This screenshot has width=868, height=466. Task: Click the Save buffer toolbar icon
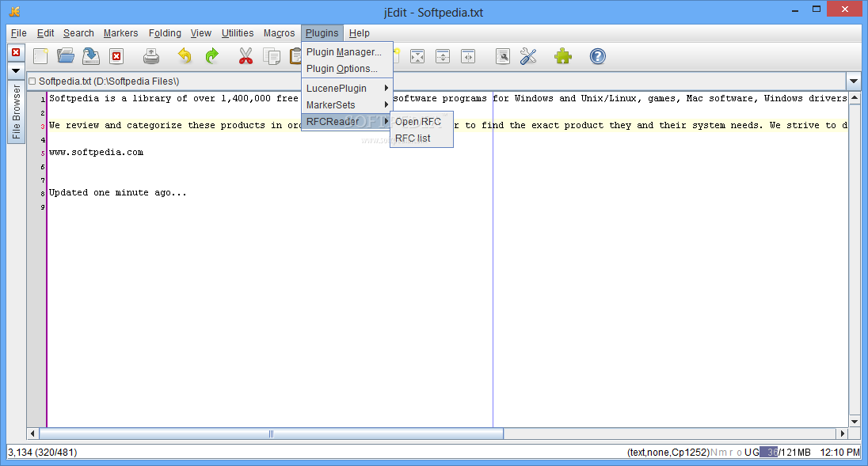91,56
